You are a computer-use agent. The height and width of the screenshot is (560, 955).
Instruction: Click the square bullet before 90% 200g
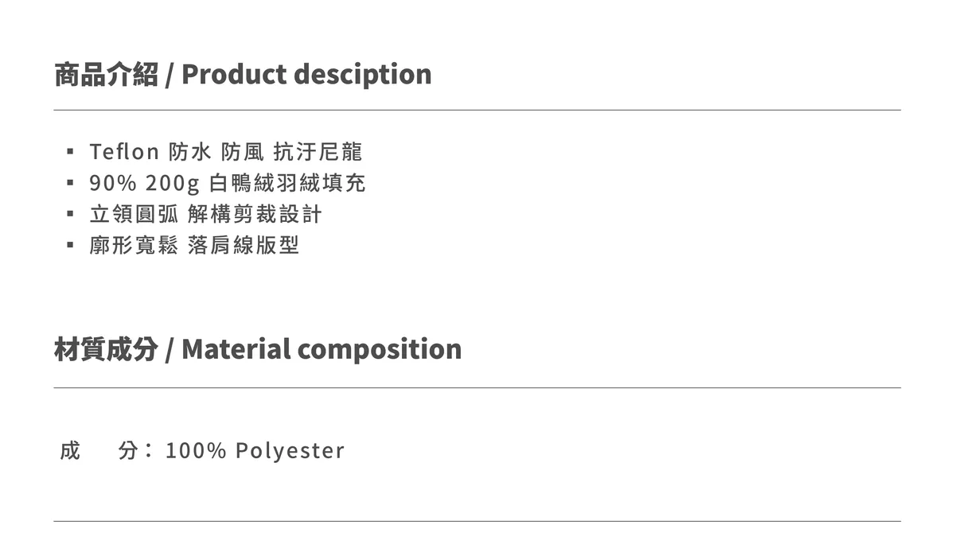point(71,183)
